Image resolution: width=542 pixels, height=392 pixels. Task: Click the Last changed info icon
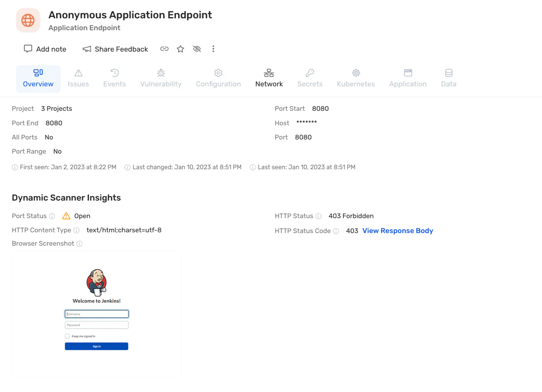coord(128,167)
